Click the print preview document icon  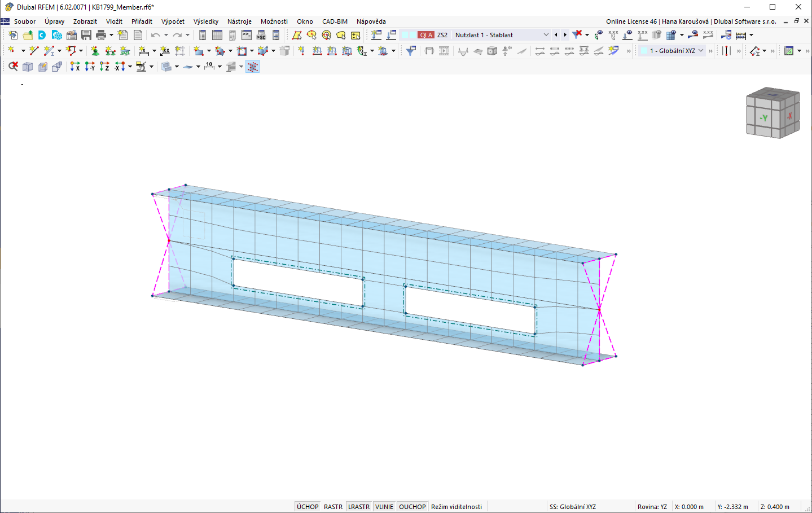pyautogui.click(x=138, y=35)
